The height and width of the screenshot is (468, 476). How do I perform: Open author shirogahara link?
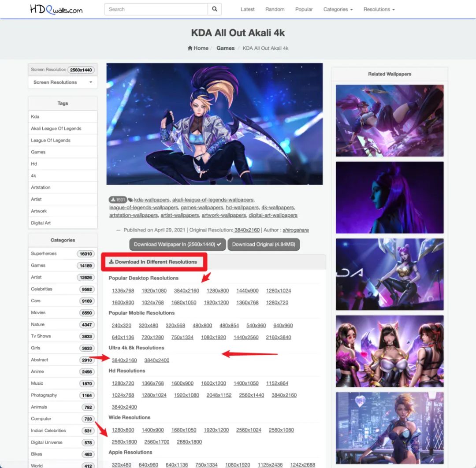[296, 230]
